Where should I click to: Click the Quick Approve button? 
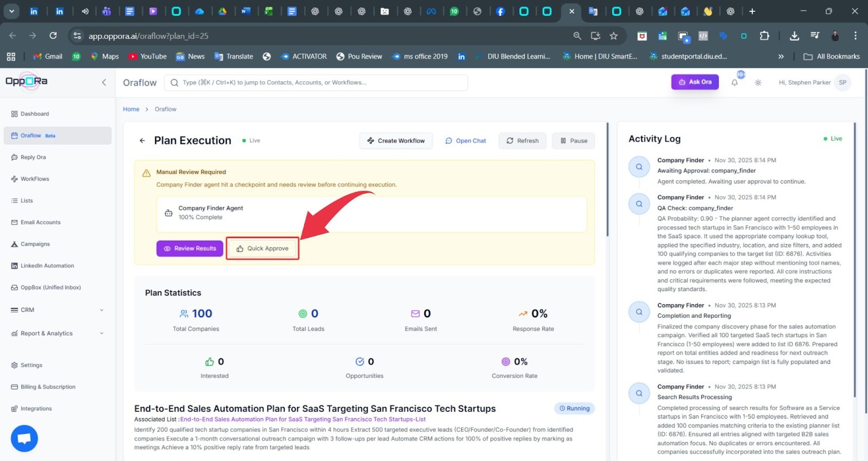point(263,248)
